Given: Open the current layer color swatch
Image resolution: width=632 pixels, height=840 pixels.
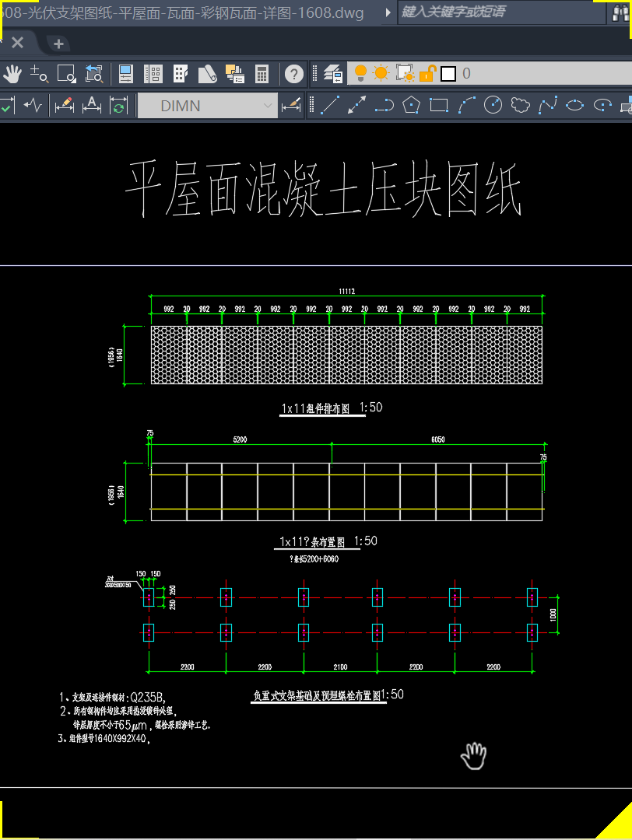Looking at the screenshot, I should 447,73.
